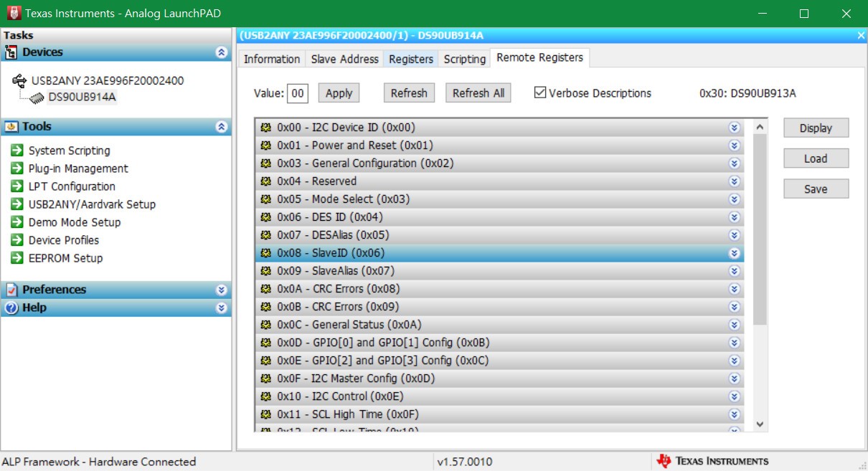Click the chip icon beside 0x03 General Configuration
Viewport: 868px width, 471px height.
tap(265, 163)
